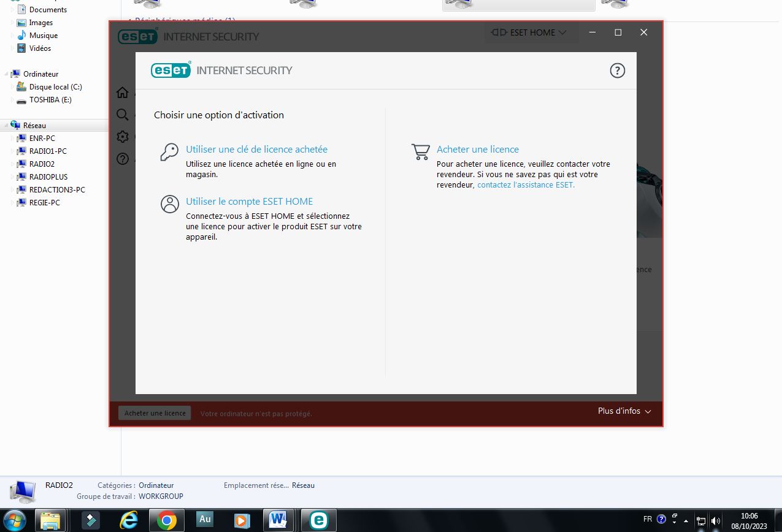Launch Google Chrome from taskbar
The image size is (782, 532).
pos(167,520)
